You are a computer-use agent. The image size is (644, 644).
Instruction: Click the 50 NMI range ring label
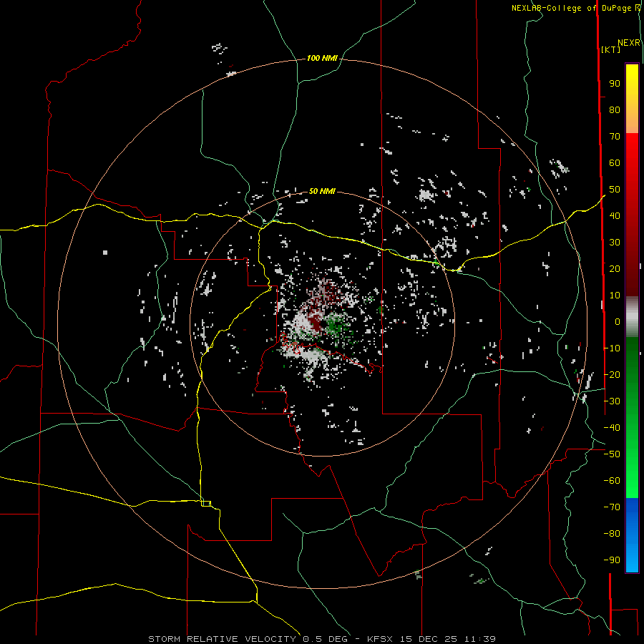pos(322,191)
